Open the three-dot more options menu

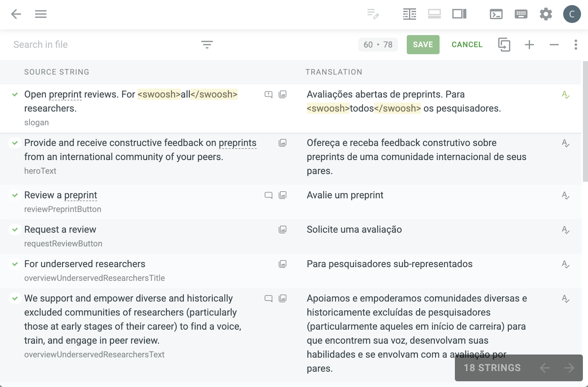pyautogui.click(x=576, y=45)
